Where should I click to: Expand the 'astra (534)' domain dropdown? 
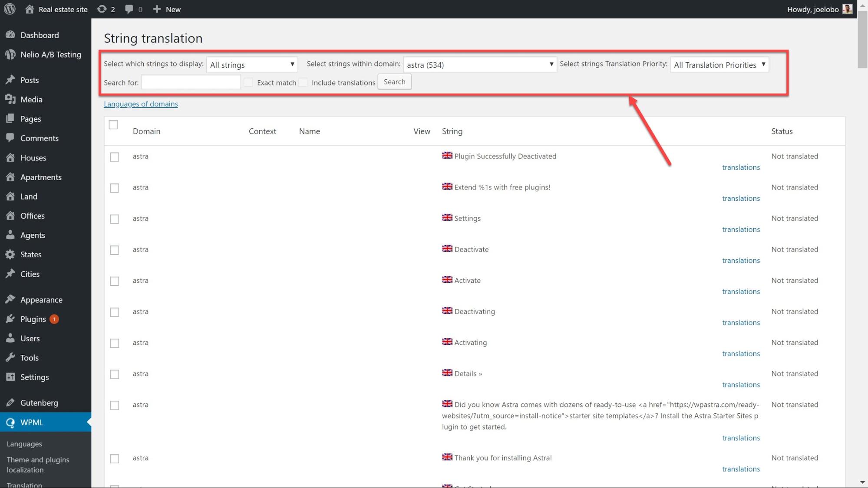480,65
